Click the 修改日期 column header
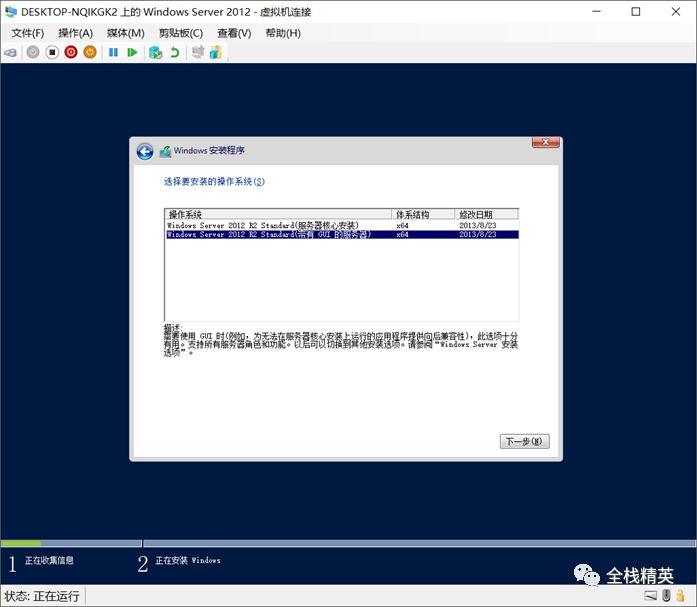Screen dimensions: 697x607 [487, 214]
